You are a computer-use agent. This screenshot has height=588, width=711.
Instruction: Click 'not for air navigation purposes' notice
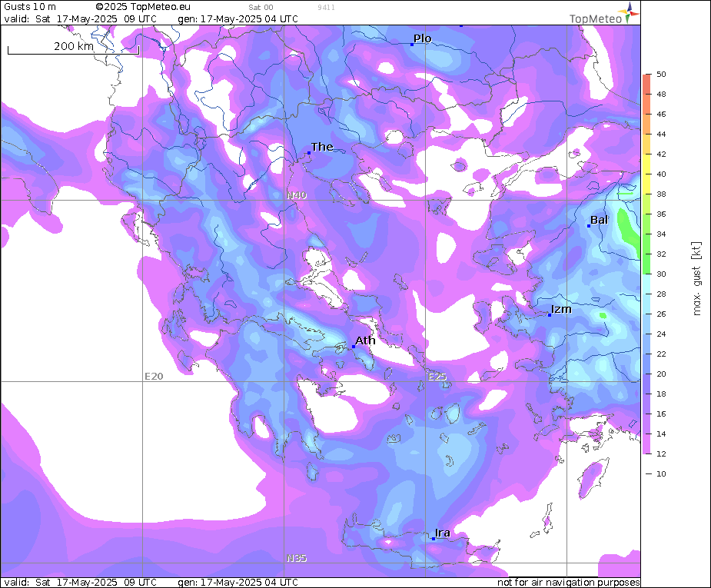(x=569, y=582)
